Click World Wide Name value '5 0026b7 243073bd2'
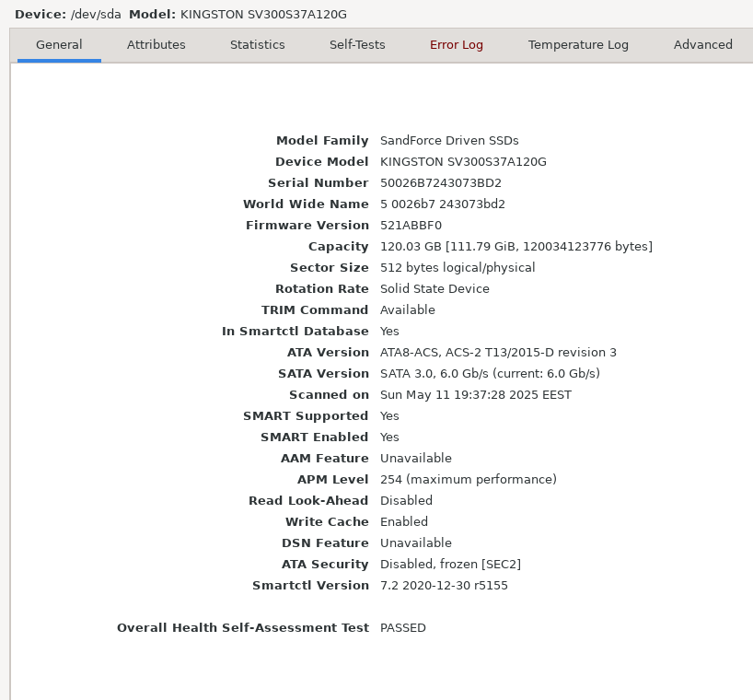753x700 pixels. [x=443, y=204]
